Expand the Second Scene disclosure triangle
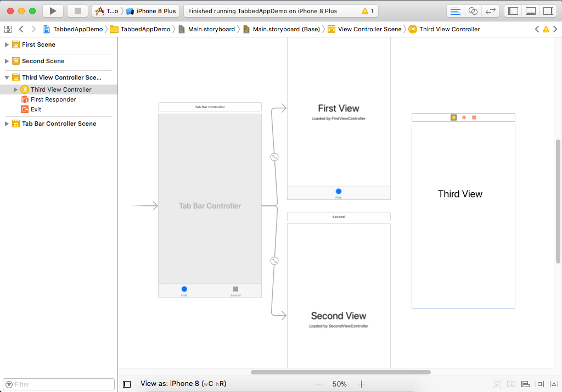 7,61
